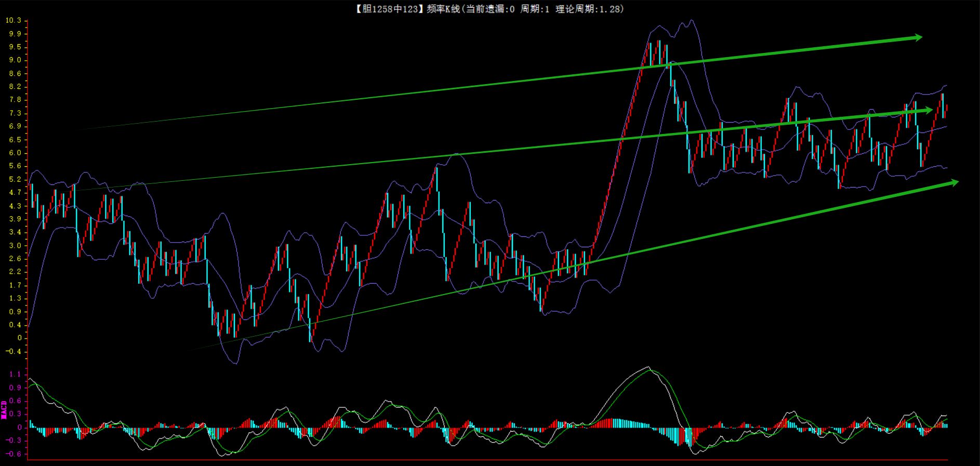Select the latest candlestick at far right
The width and height of the screenshot is (980, 466).
(946, 108)
